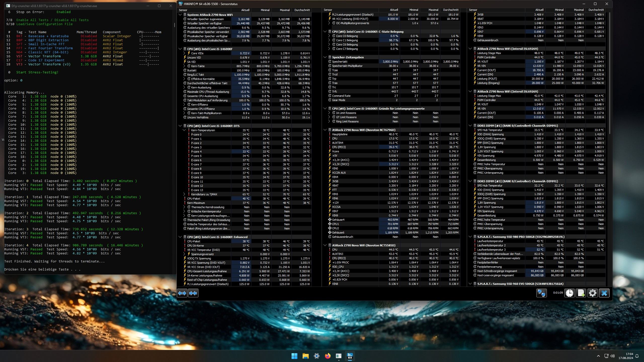The height and width of the screenshot is (362, 644).
Task: Expand Effektive Kerntakte row
Action: pyautogui.click(x=184, y=79)
